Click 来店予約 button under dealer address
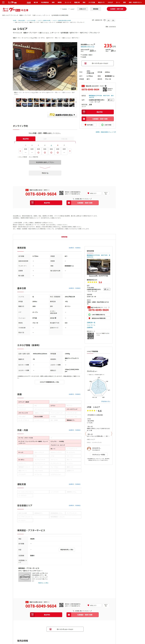 pos(98,112)
